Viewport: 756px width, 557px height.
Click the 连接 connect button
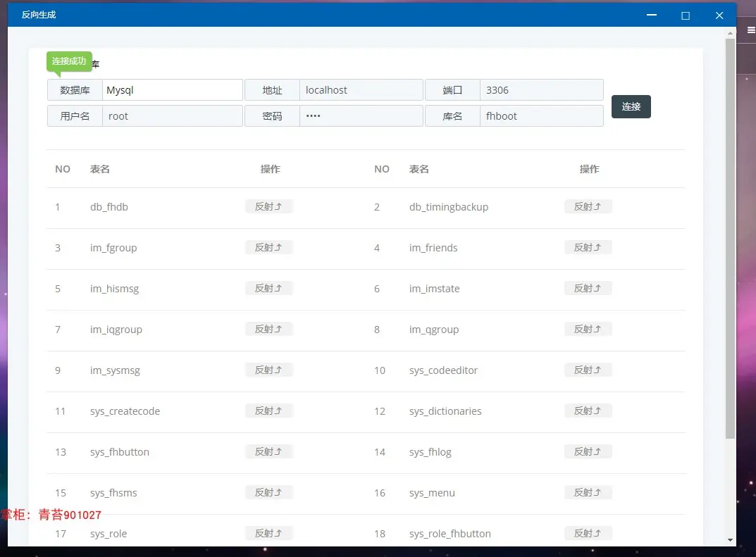631,106
